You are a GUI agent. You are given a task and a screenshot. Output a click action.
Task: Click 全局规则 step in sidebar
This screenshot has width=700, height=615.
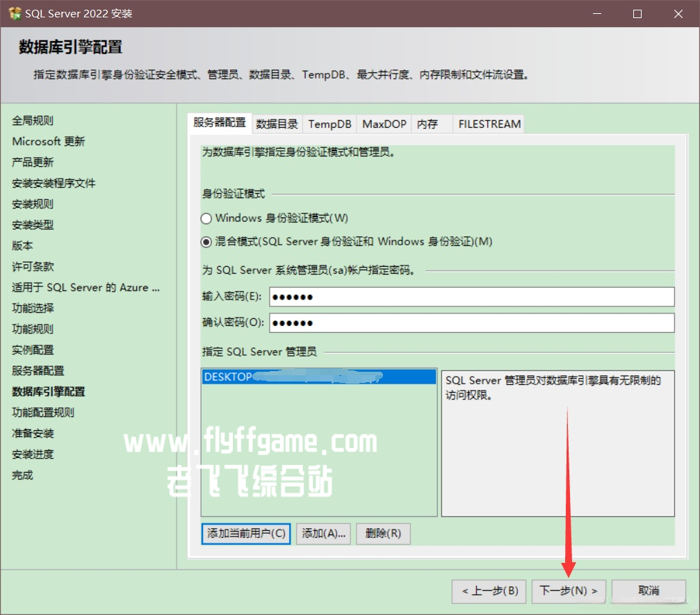(33, 120)
